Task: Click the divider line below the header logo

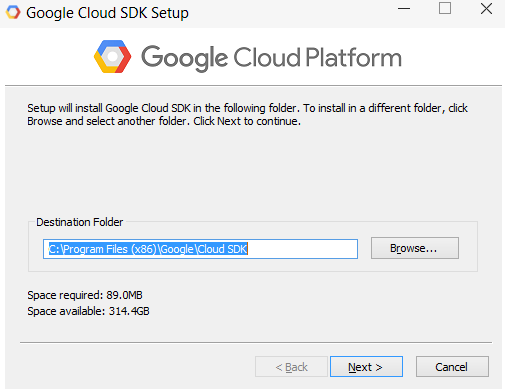Action: (x=253, y=86)
